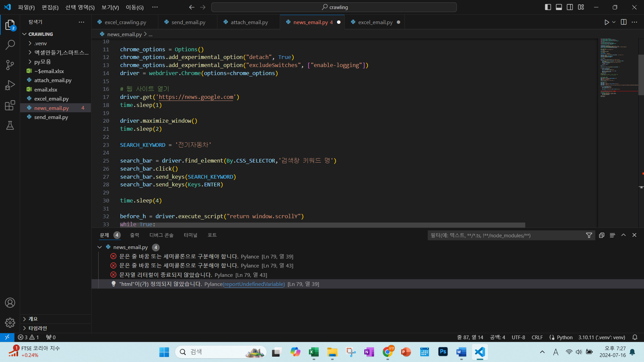
Task: Open reportUndefinedVariable documentation link
Action: pyautogui.click(x=254, y=284)
